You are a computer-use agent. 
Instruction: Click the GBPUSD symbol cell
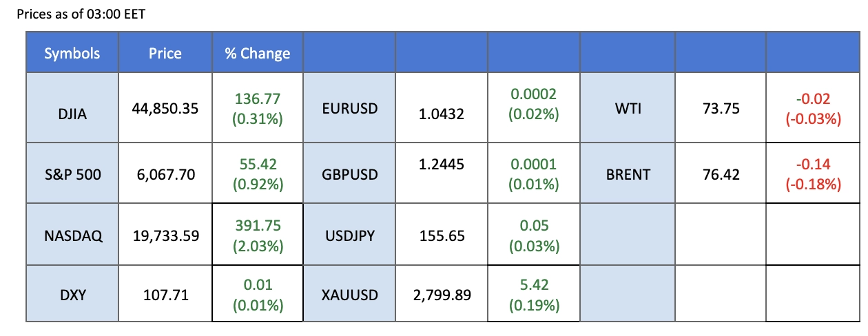point(349,175)
